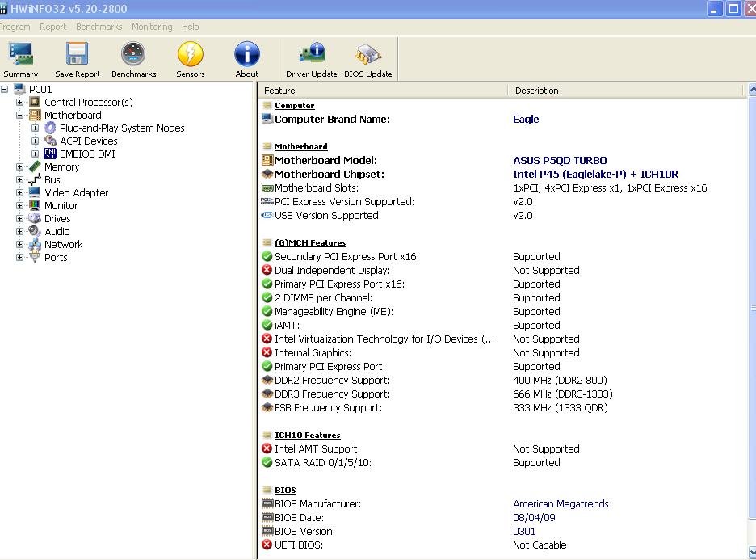
Task: Click the Feature column header
Action: 383,91
